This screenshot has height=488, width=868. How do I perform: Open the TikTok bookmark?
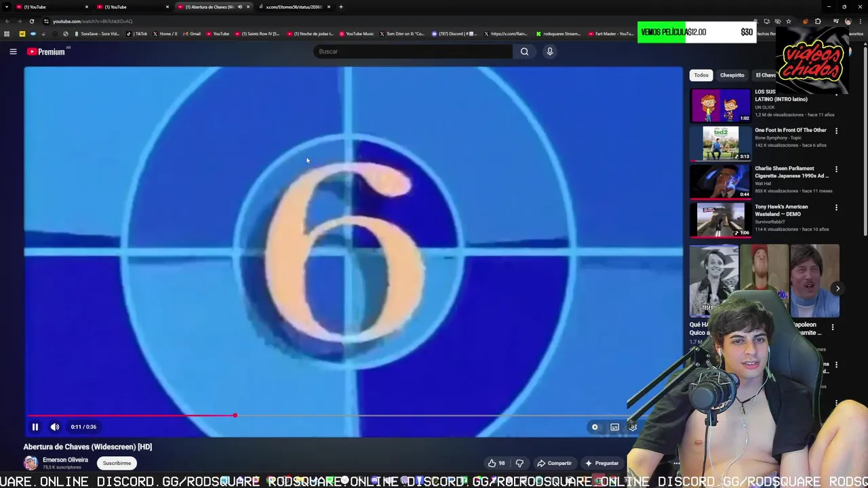[x=137, y=34]
